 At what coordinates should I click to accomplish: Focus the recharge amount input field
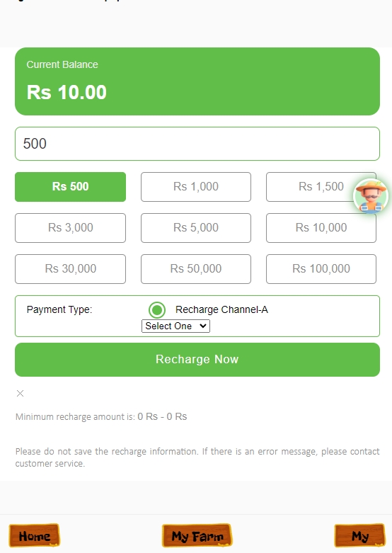[197, 144]
